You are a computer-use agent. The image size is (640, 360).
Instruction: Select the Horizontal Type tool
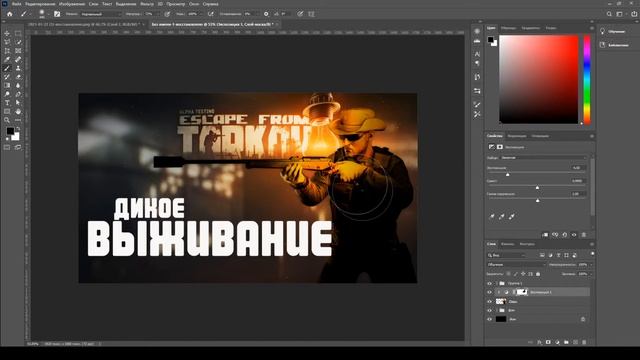[x=7, y=103]
